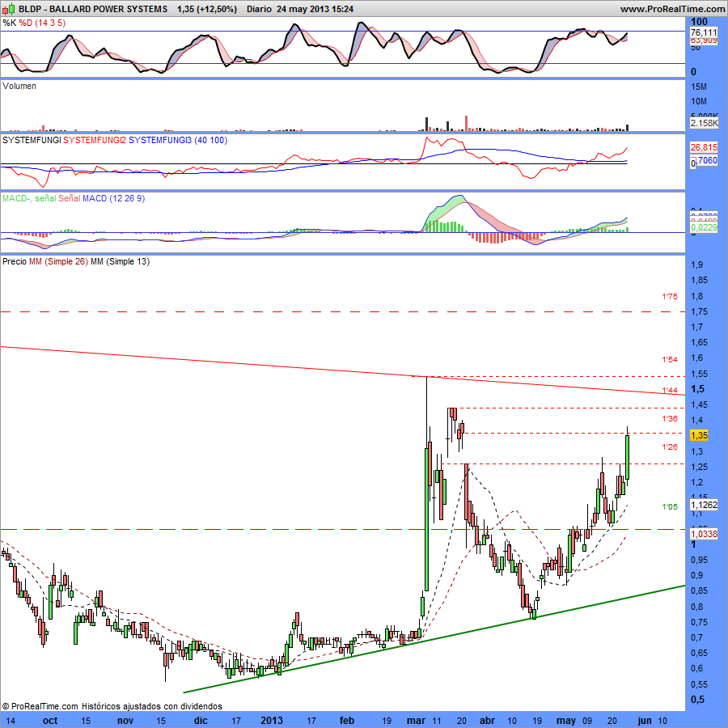Viewport: 728px width, 728px height.
Task: Click the %D stochastic label
Action: tap(26, 23)
